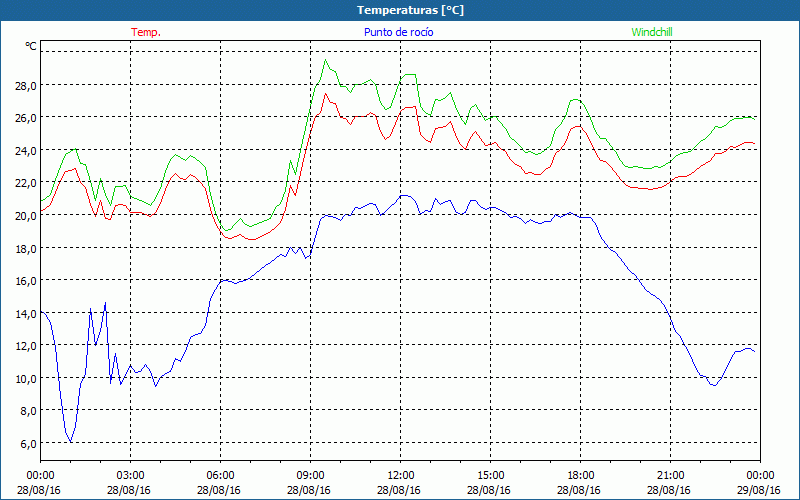800x500 pixels.
Task: Click the 29/08/16 date label
Action: click(x=759, y=490)
